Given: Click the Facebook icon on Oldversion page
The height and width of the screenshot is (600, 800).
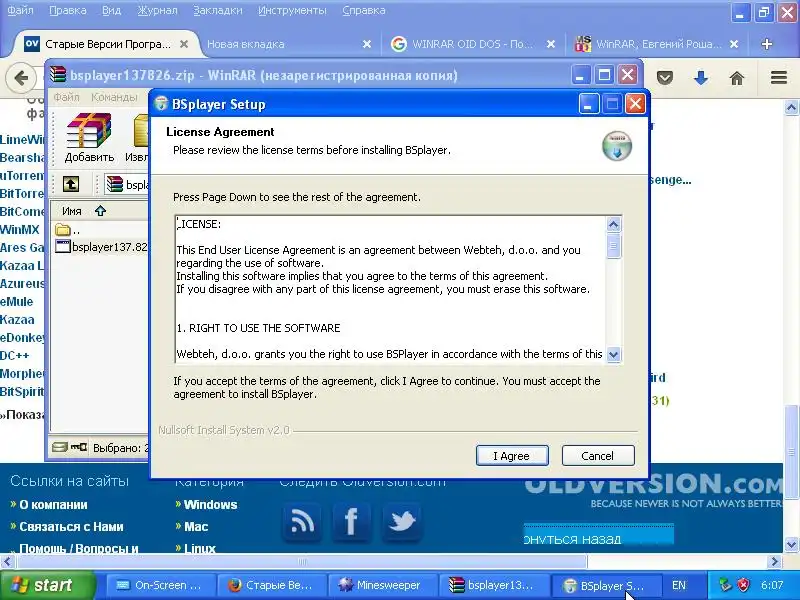Looking at the screenshot, I should tap(351, 521).
